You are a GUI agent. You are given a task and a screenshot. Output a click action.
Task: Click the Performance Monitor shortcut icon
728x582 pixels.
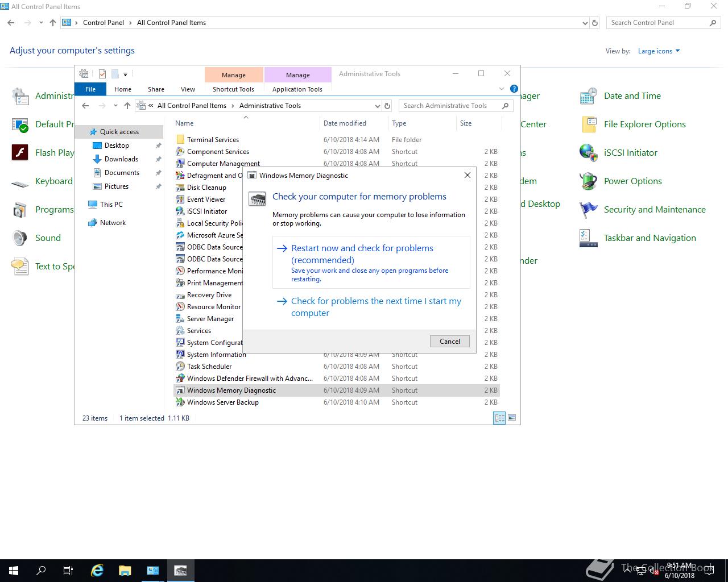coord(180,271)
